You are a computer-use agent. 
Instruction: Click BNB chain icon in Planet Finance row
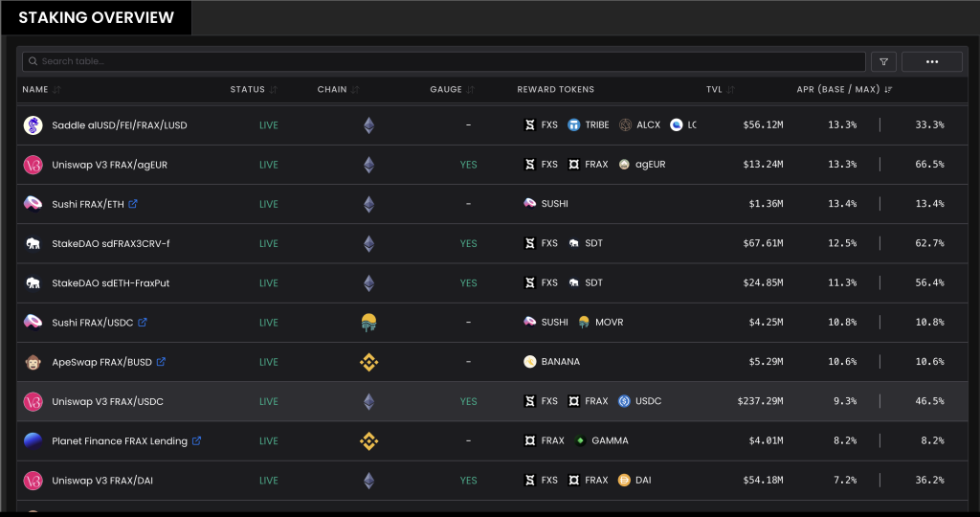click(368, 441)
